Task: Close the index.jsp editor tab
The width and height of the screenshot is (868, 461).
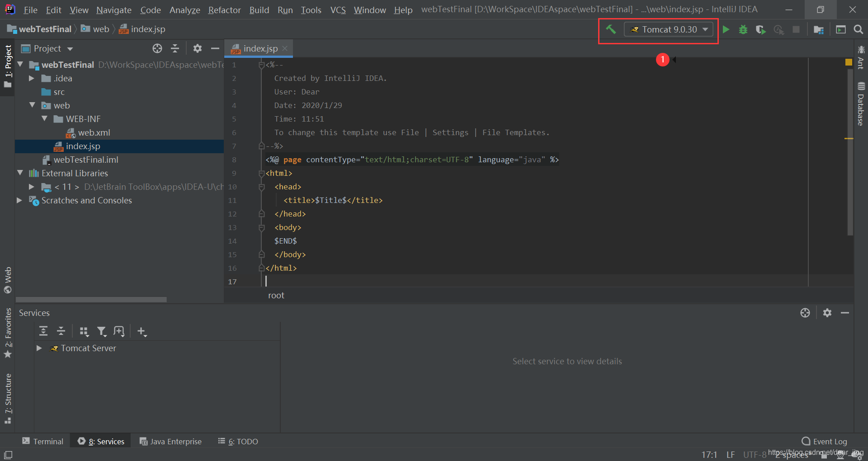Action: [285, 48]
